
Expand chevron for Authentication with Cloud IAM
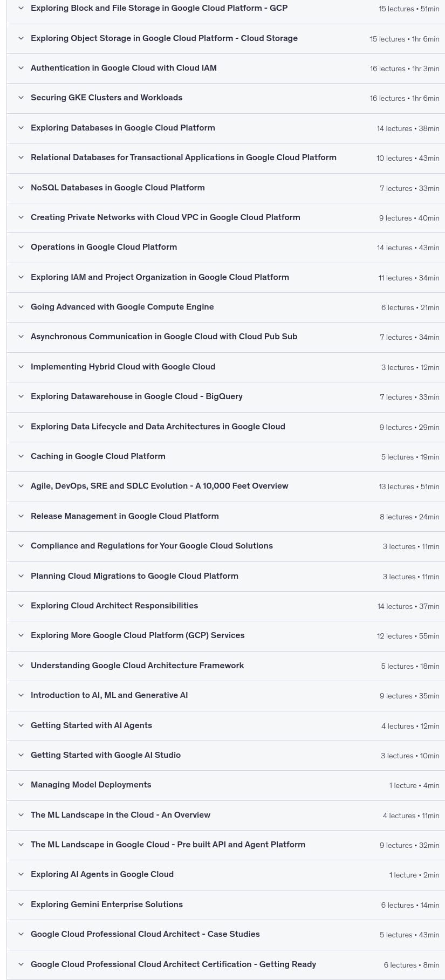click(21, 68)
